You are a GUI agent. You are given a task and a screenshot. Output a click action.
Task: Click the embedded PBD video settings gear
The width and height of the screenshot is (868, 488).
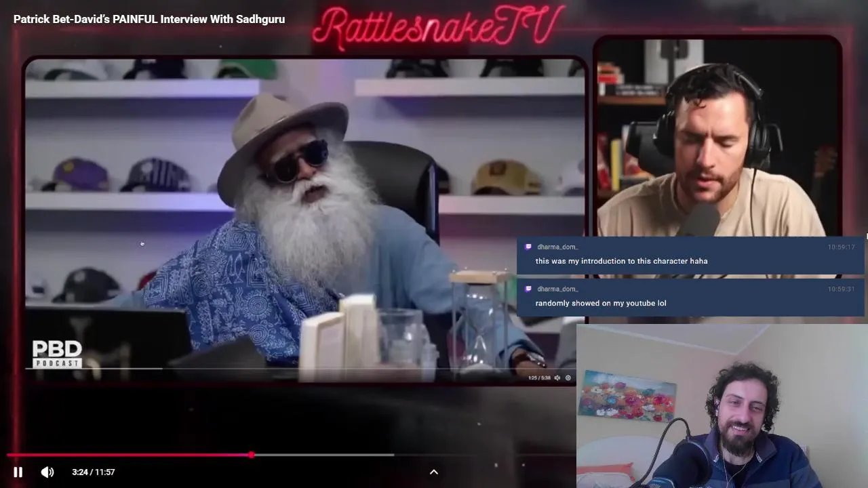(x=568, y=378)
